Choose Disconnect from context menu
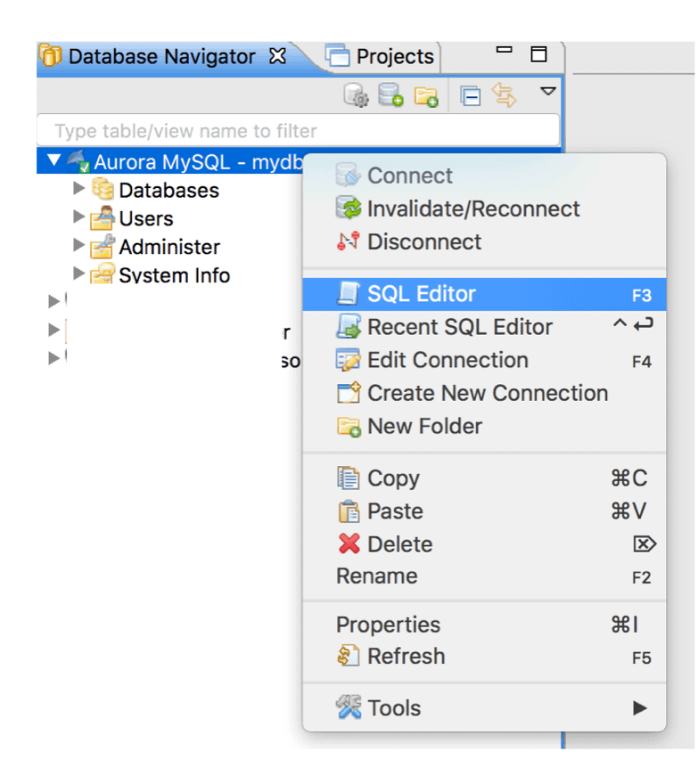 pyautogui.click(x=484, y=241)
